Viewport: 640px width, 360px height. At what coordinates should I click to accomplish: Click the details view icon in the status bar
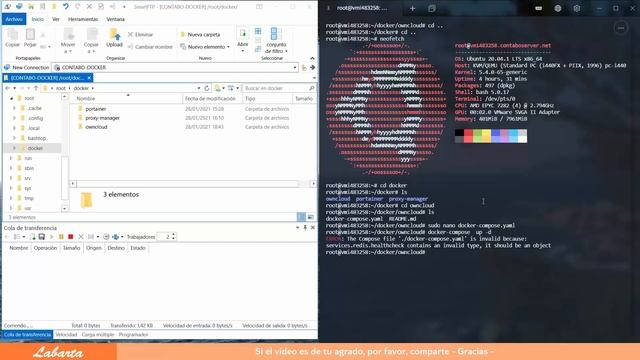(x=301, y=217)
